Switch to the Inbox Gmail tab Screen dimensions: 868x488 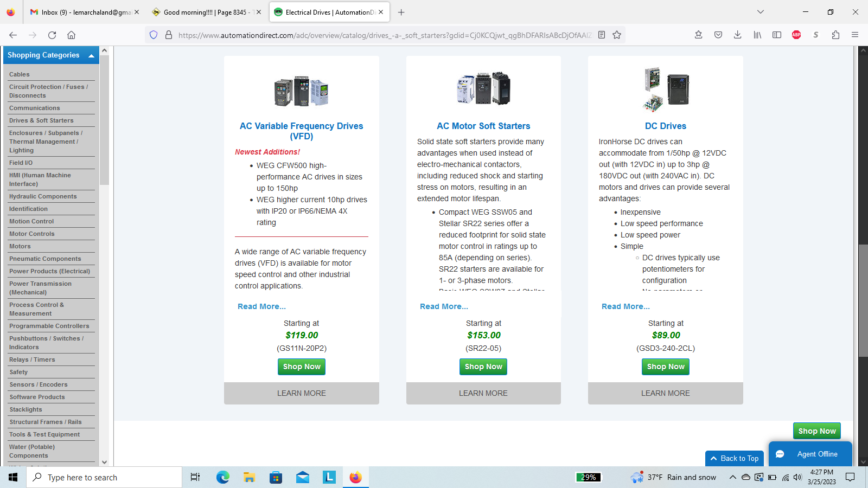[x=81, y=12]
